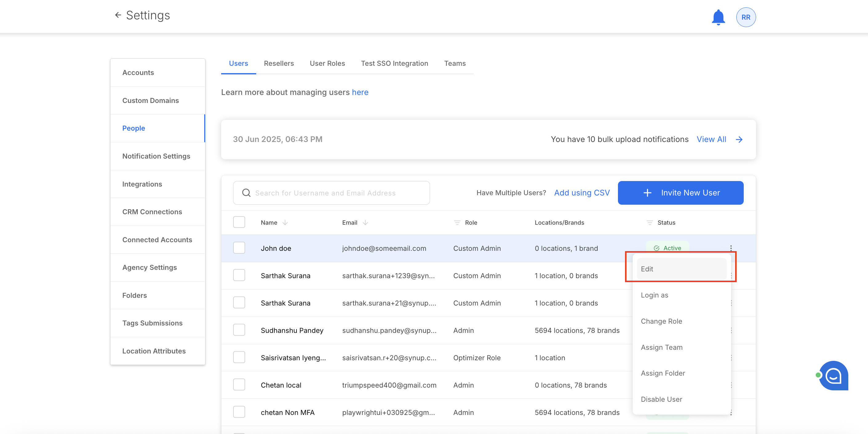Viewport: 868px width, 434px height.
Task: Click the Role column filter icon
Action: click(457, 223)
